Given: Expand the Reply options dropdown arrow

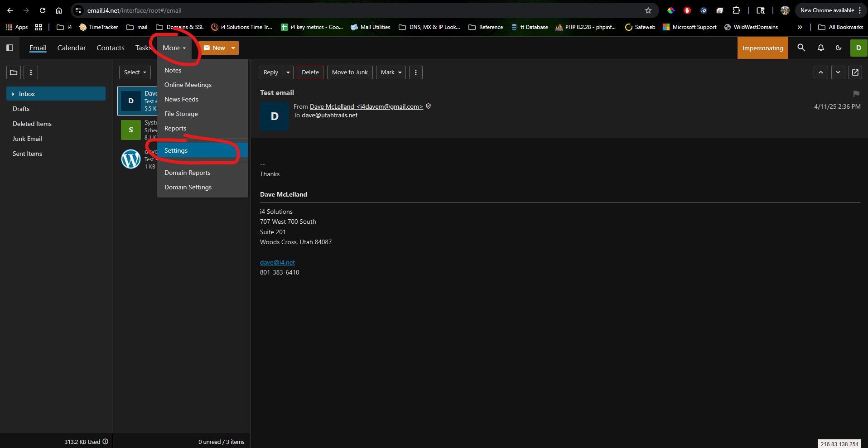Looking at the screenshot, I should pos(288,72).
